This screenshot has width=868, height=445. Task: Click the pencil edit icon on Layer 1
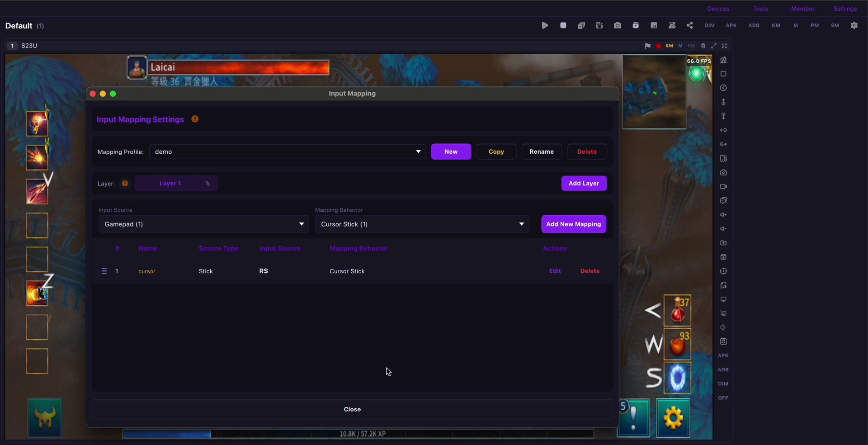tap(208, 184)
